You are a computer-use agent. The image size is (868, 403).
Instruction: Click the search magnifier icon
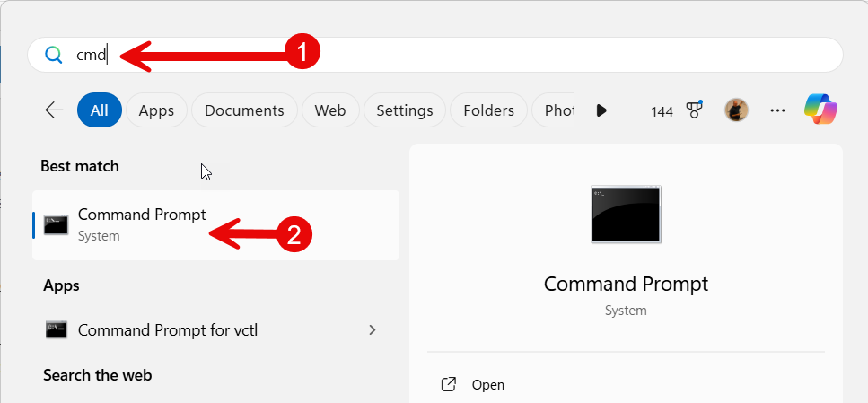(x=54, y=56)
